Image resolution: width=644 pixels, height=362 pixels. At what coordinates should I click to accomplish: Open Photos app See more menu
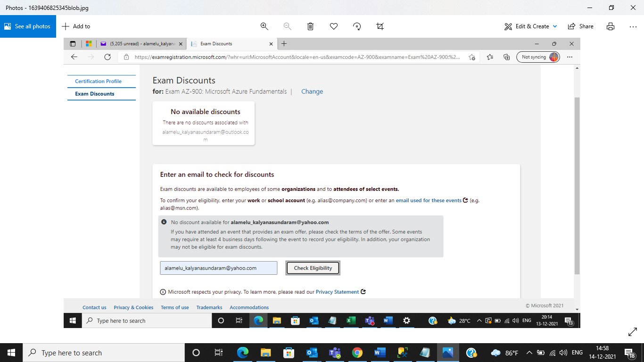pos(633,26)
